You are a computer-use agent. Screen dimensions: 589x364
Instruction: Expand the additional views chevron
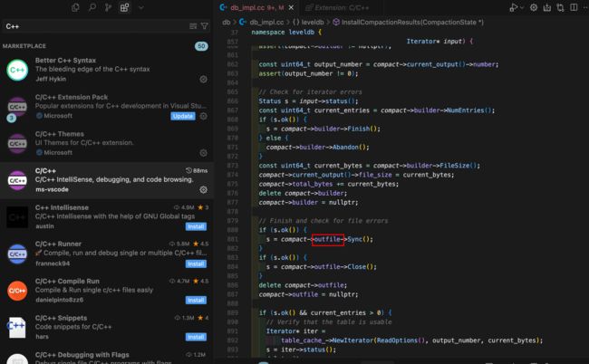pyautogui.click(x=141, y=7)
